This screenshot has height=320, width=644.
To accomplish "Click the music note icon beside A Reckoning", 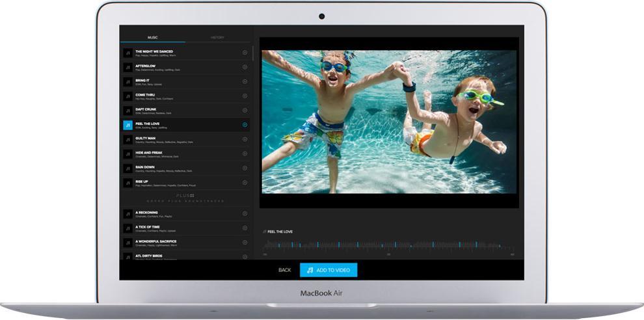I will 127,214.
